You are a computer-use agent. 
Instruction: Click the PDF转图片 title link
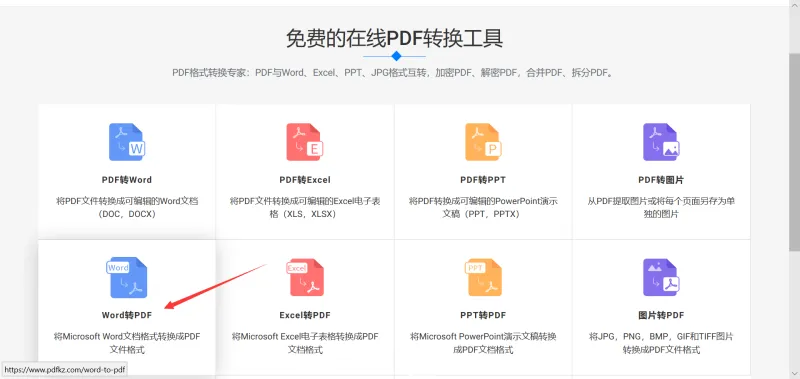coord(661,180)
